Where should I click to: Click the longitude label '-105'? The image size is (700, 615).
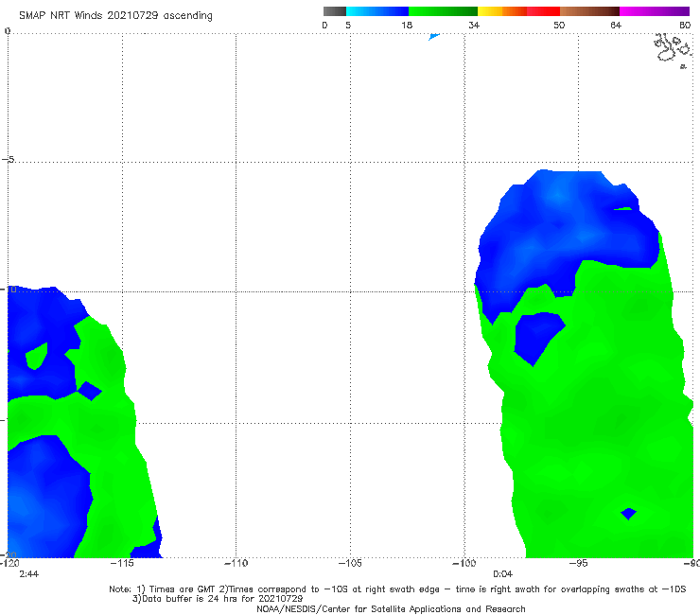[350, 563]
